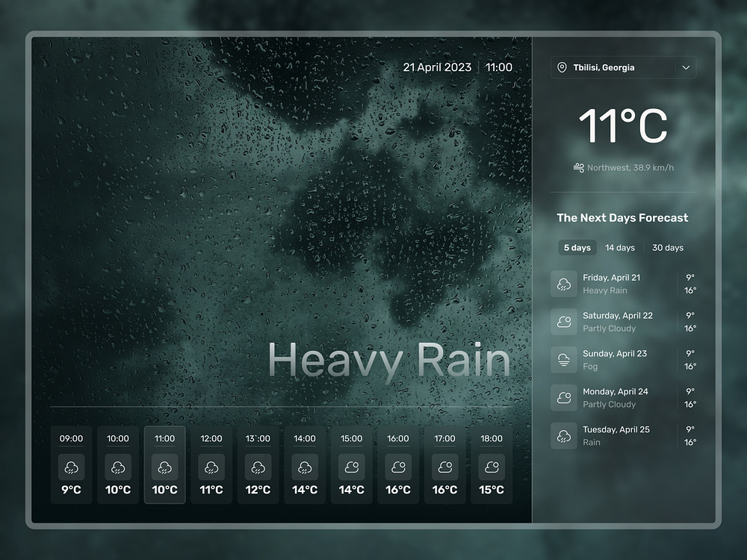
Task: Expand the Tbilisi, Georgia location dropdown
Action: point(624,67)
